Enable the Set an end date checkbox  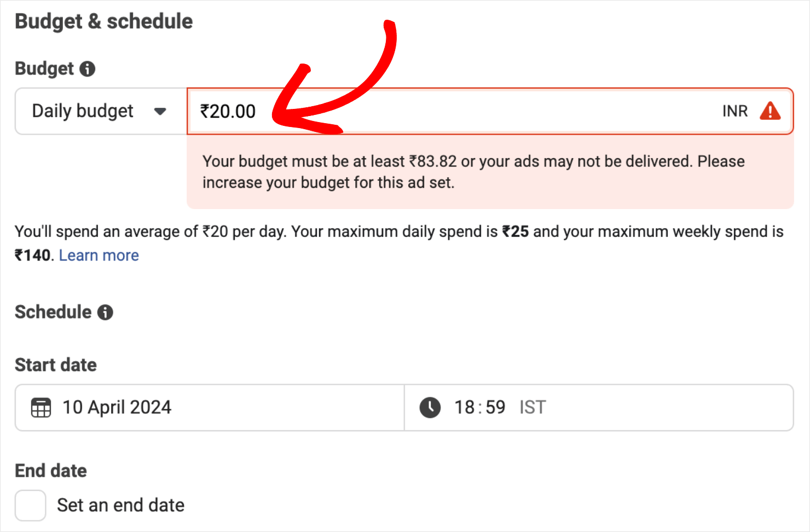31,505
